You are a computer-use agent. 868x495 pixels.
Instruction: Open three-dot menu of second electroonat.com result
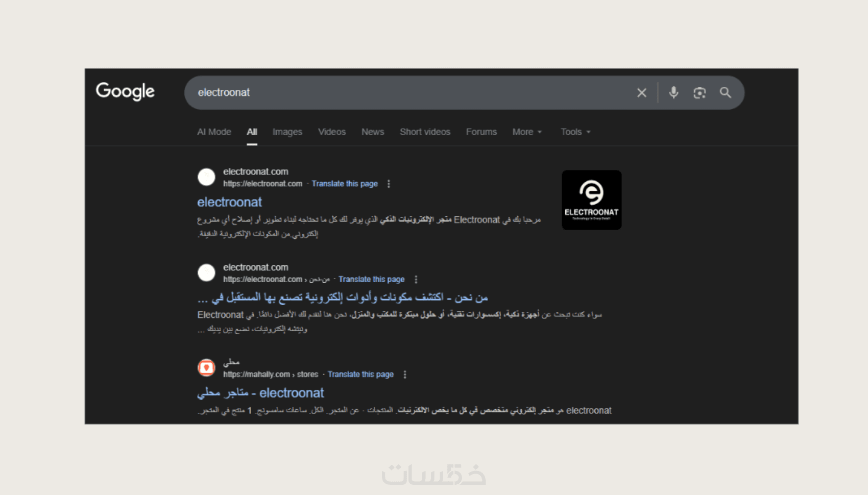coord(416,280)
